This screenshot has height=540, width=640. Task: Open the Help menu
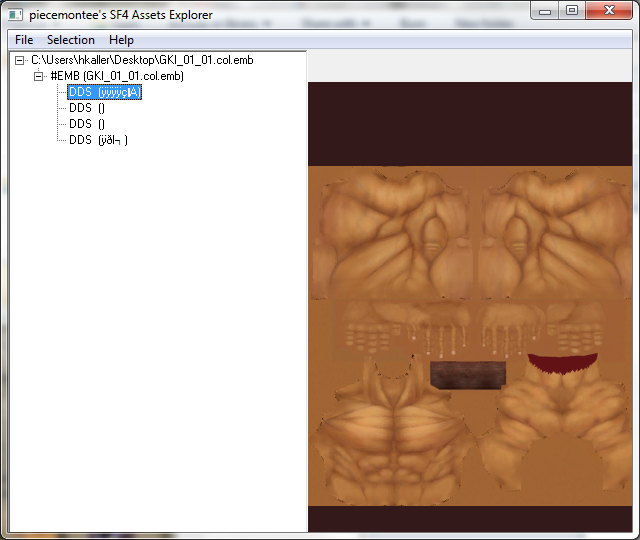pyautogui.click(x=121, y=40)
